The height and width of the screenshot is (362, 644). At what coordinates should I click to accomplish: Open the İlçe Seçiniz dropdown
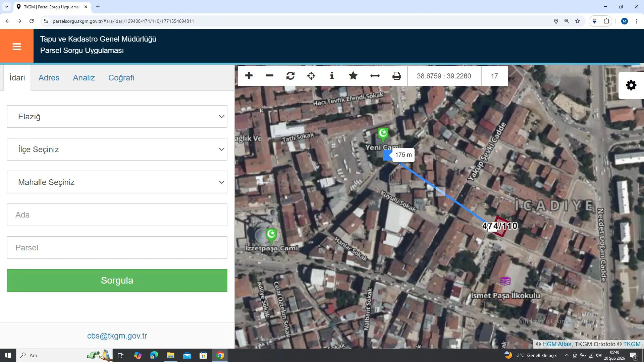(117, 149)
